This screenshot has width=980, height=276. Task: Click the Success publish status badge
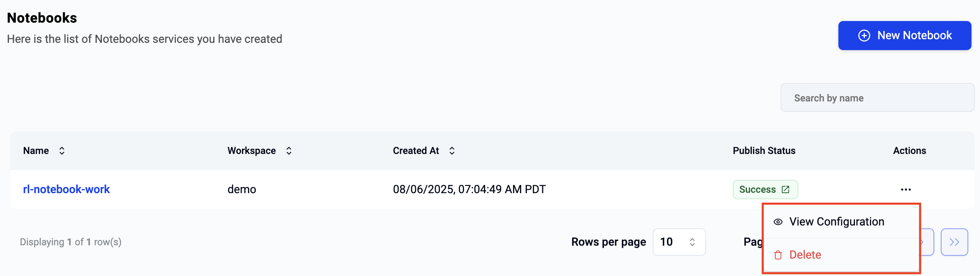(765, 190)
